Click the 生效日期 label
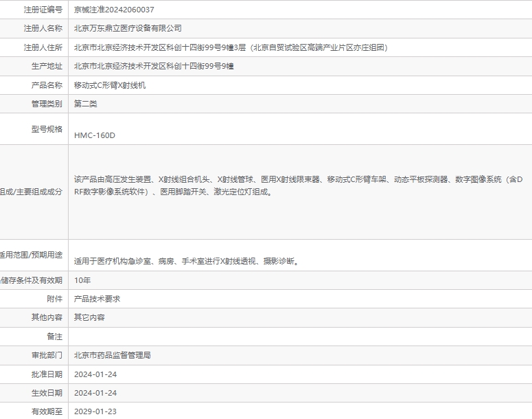 47,393
